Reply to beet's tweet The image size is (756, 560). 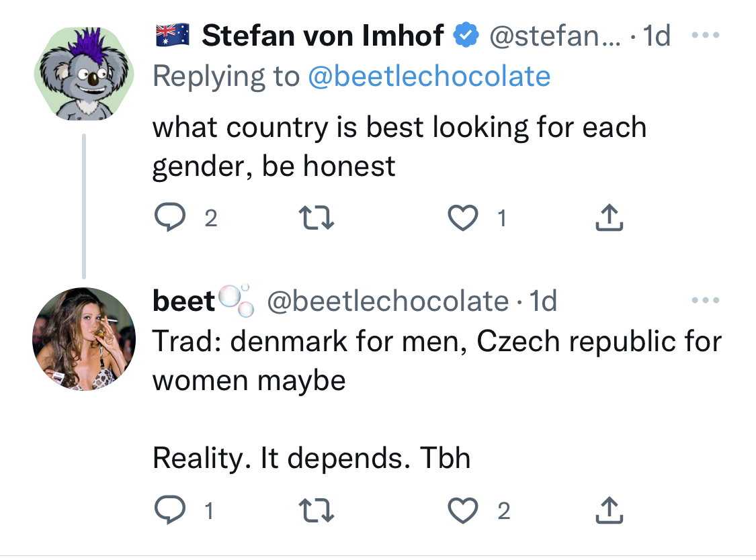pyautogui.click(x=170, y=510)
